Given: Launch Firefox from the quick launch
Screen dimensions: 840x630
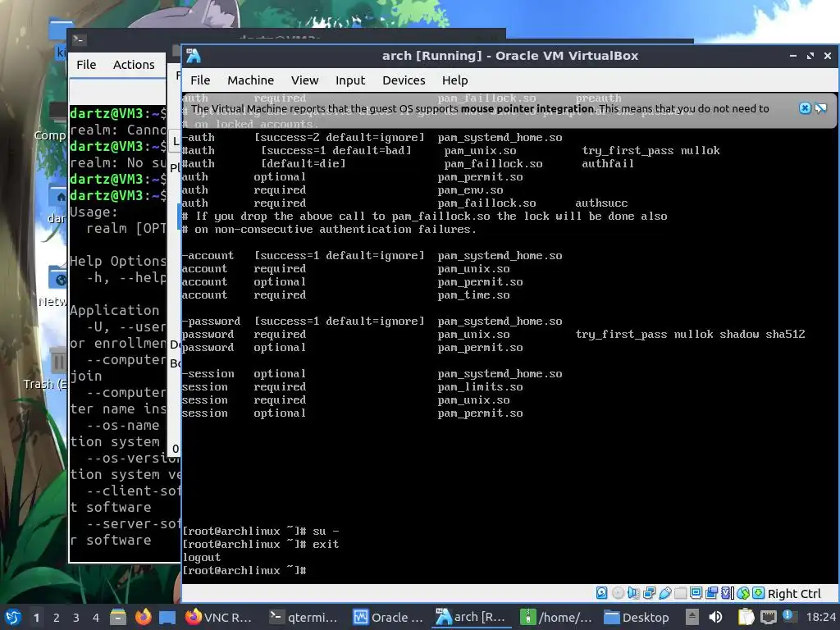Looking at the screenshot, I should (x=143, y=617).
